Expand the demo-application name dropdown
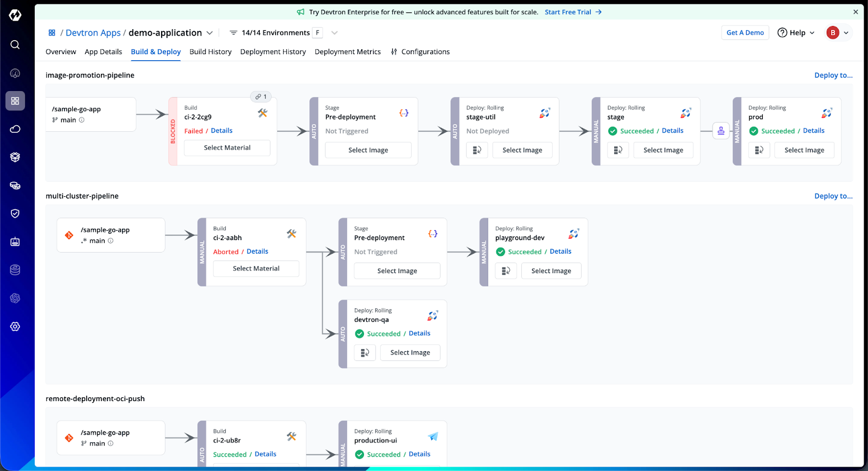The width and height of the screenshot is (868, 471). pyautogui.click(x=209, y=33)
